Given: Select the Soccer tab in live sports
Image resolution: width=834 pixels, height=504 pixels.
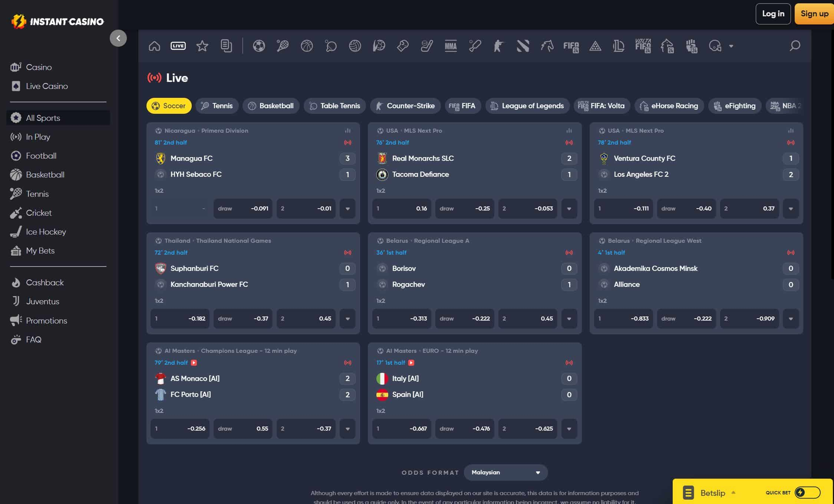Looking at the screenshot, I should 169,105.
